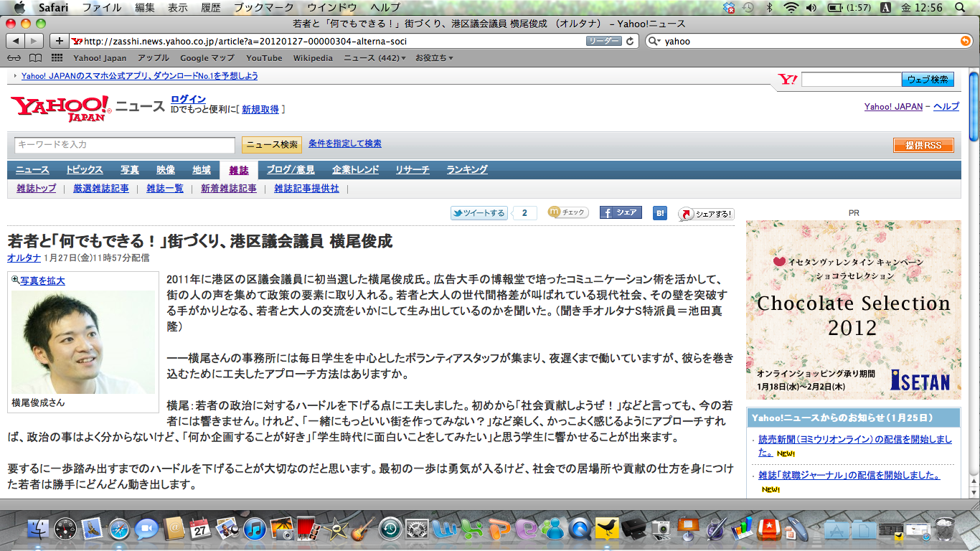Screen dimensions: 980x551
Task: Open the 条件を指定して検索 link
Action: pyautogui.click(x=344, y=143)
